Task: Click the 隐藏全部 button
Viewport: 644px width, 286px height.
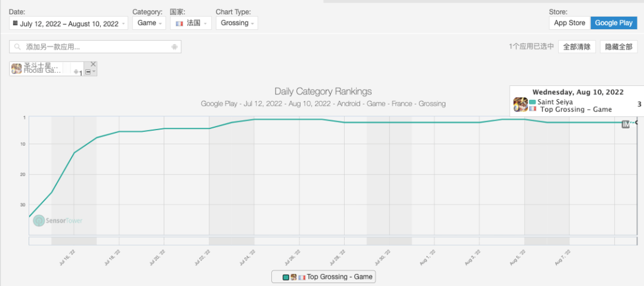Action: (618, 47)
